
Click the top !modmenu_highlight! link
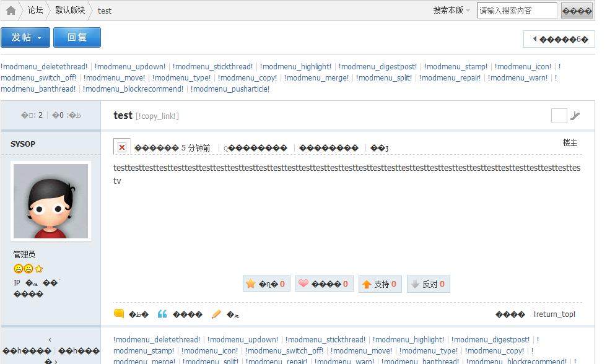point(296,67)
